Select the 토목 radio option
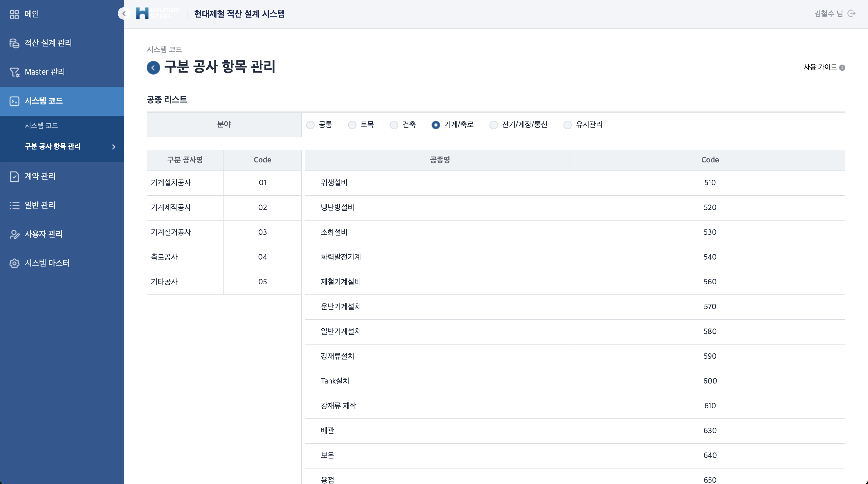Image resolution: width=868 pixels, height=484 pixels. coord(352,125)
